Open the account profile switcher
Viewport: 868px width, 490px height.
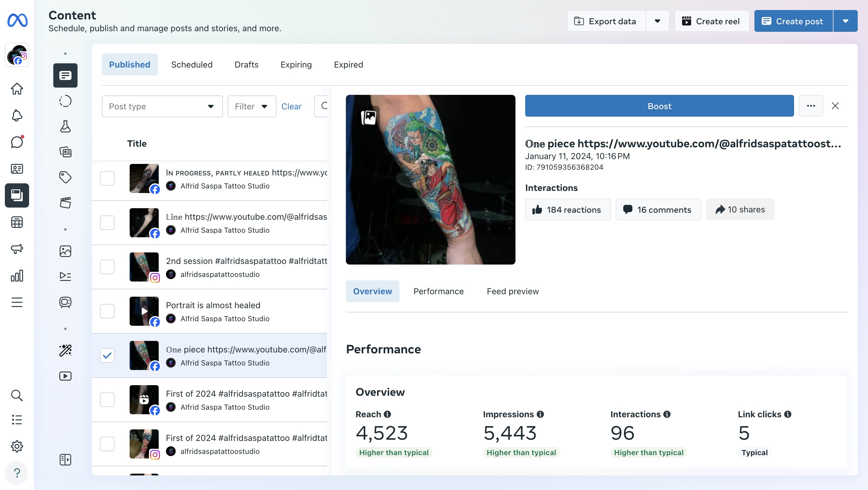point(17,55)
